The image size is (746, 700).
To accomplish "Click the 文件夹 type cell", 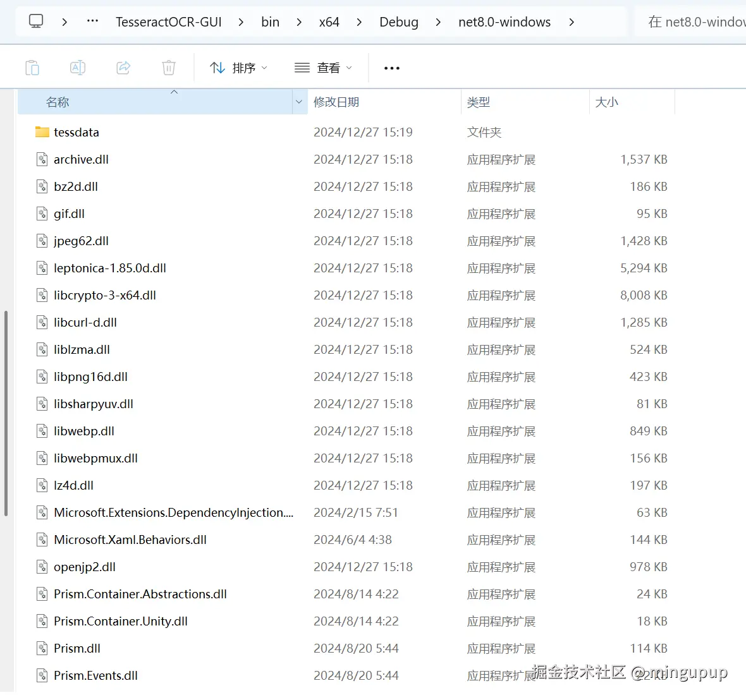I will pyautogui.click(x=484, y=132).
